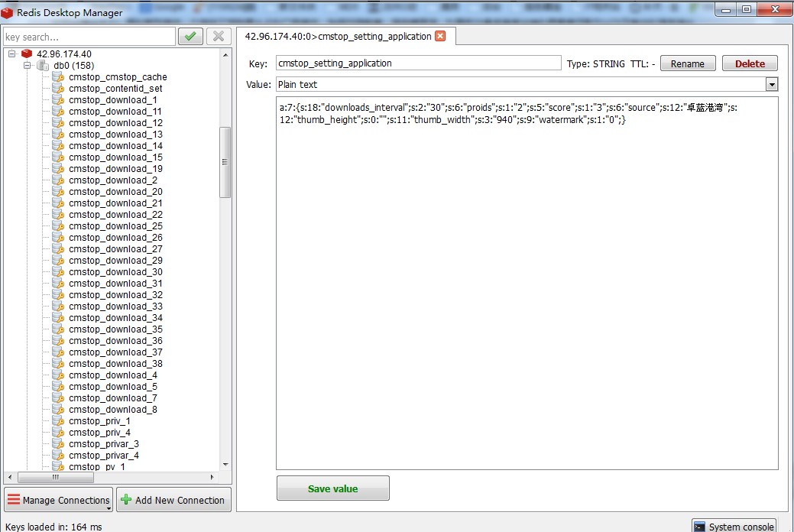This screenshot has width=794, height=532.
Task: Click key icon beside cmstop_download_22
Action: coord(58,215)
